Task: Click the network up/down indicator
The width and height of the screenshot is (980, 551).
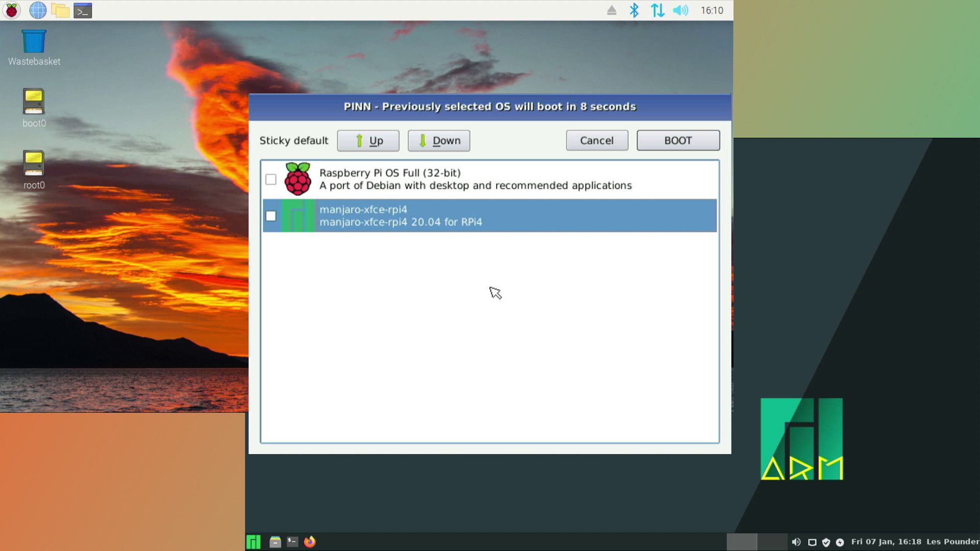Action: 658,10
